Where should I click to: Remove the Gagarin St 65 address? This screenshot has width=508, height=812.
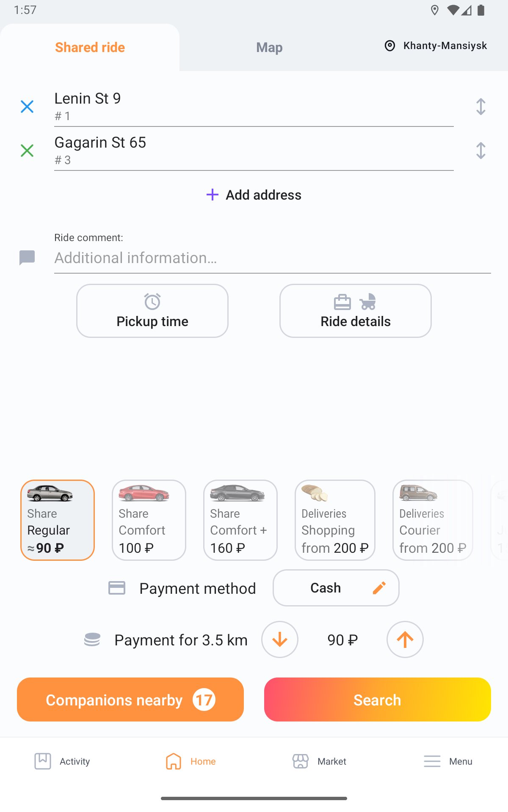(x=27, y=151)
